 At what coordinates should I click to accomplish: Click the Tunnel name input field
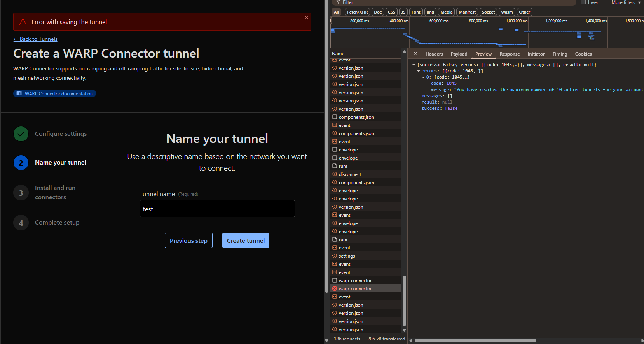pyautogui.click(x=217, y=209)
